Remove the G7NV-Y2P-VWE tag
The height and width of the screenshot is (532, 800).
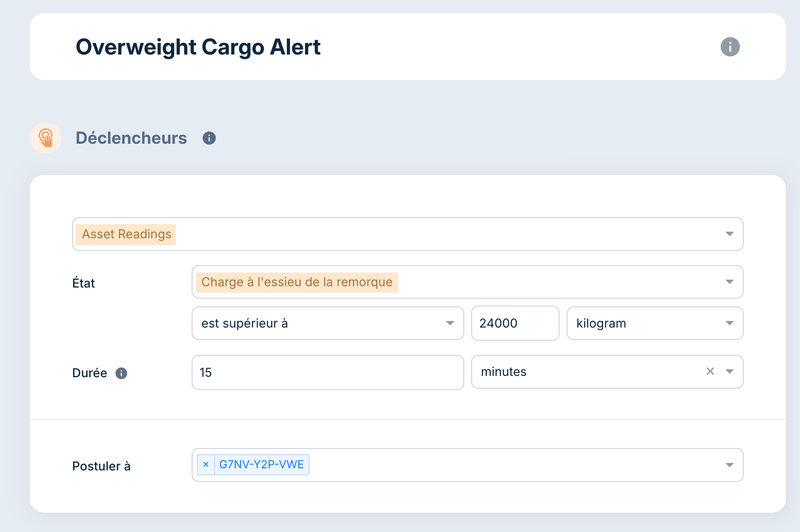click(206, 465)
